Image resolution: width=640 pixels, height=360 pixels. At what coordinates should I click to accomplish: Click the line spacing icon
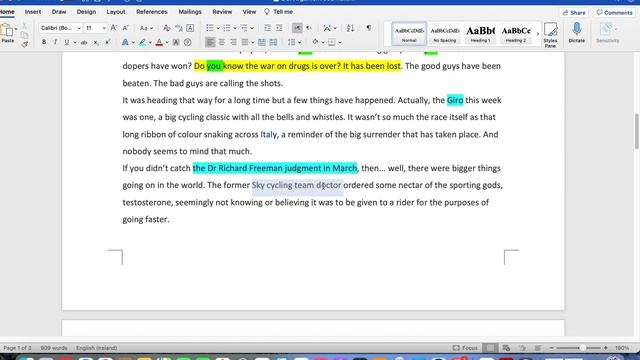(291, 42)
